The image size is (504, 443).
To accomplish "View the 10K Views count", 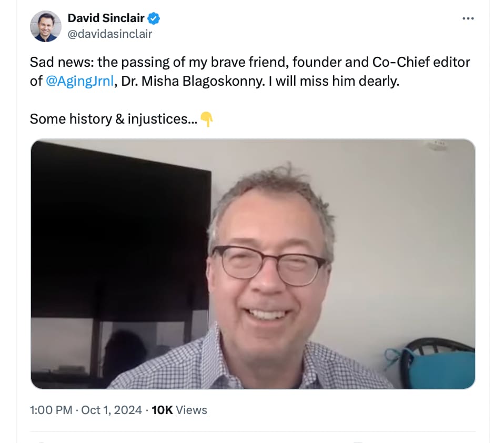I will tap(179, 410).
